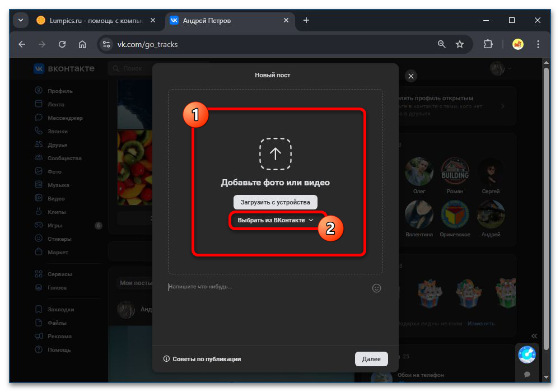Viewport: 560px width, 392px height.
Task: Click the zoom magnifier icon in address bar
Action: click(x=441, y=44)
